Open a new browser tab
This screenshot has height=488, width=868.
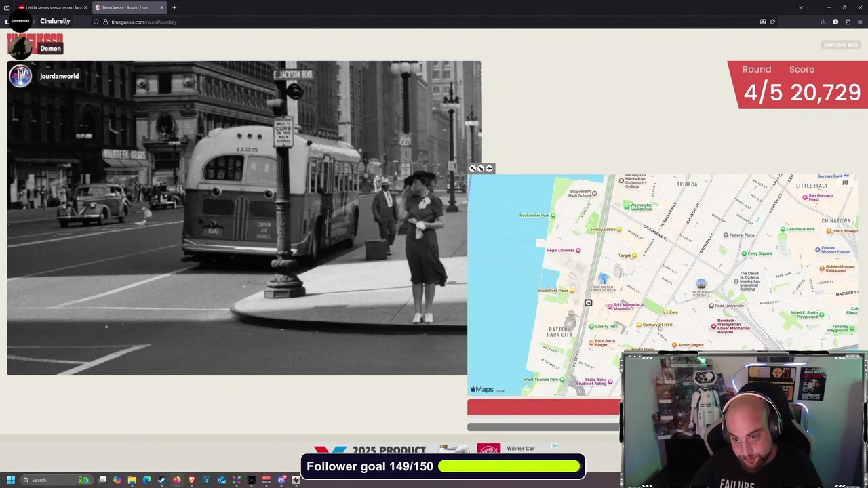tap(174, 7)
